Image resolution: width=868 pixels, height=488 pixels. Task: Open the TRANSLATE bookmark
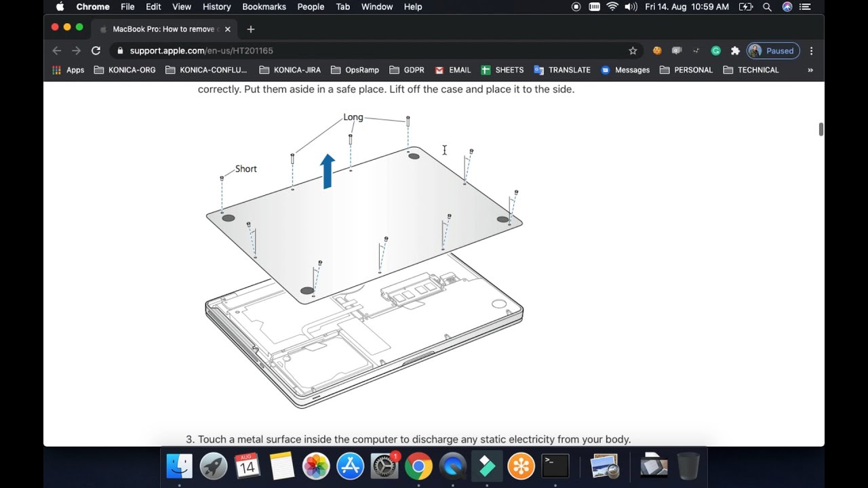pyautogui.click(x=562, y=70)
